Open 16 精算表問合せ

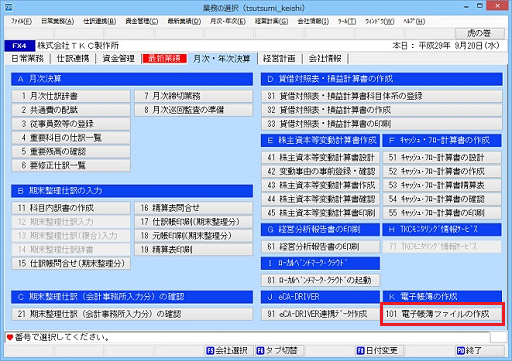[x=194, y=208]
